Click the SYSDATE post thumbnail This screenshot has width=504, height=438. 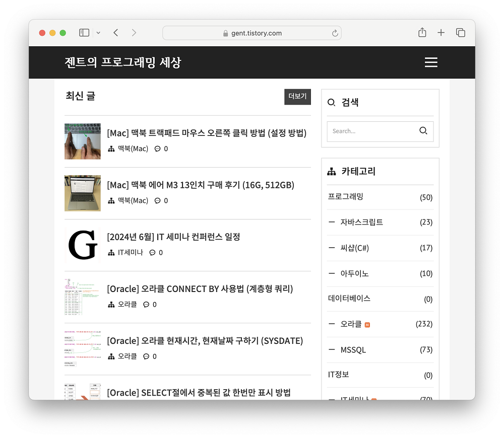[83, 349]
